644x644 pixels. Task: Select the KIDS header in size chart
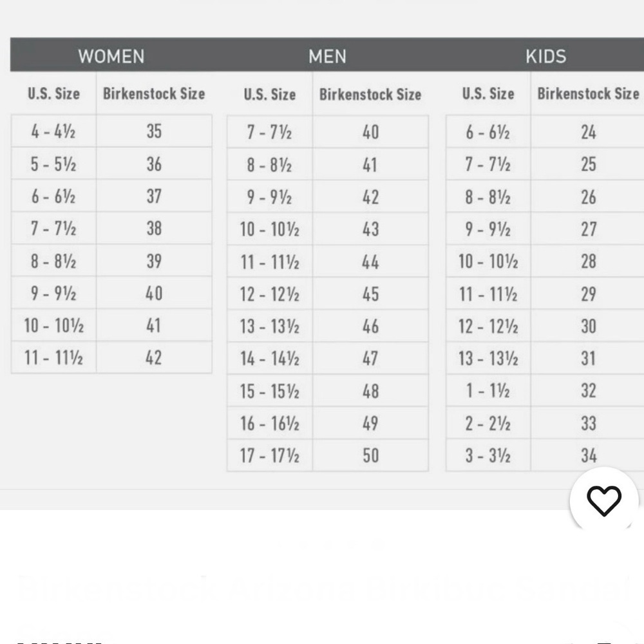point(545,56)
